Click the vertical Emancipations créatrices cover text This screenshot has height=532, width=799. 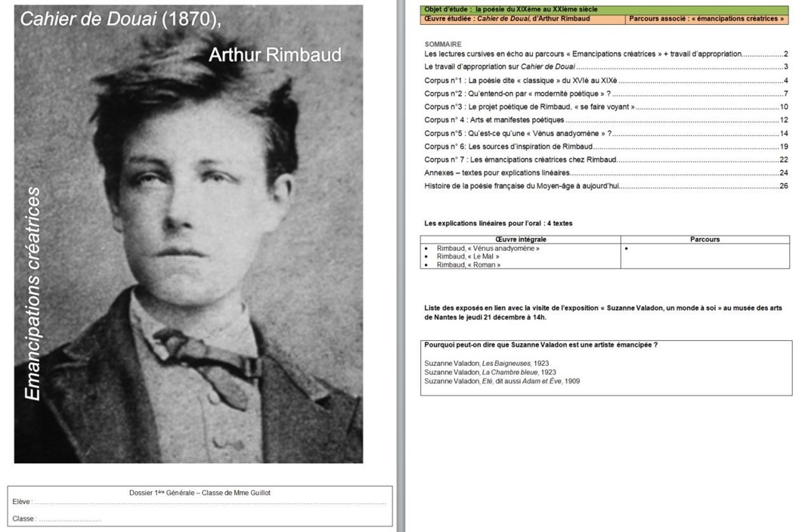click(33, 295)
